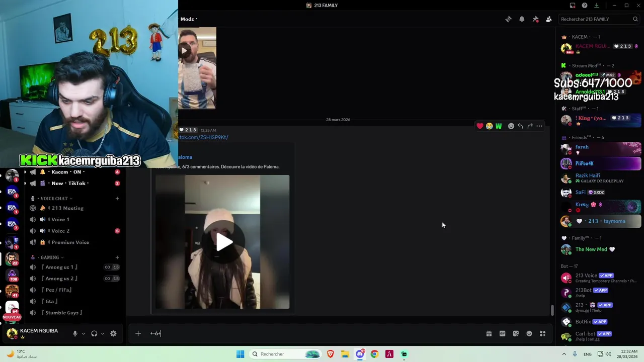Viewport: 644px width, 362px height.
Task: Open microphone input options chevron
Action: [84, 333]
